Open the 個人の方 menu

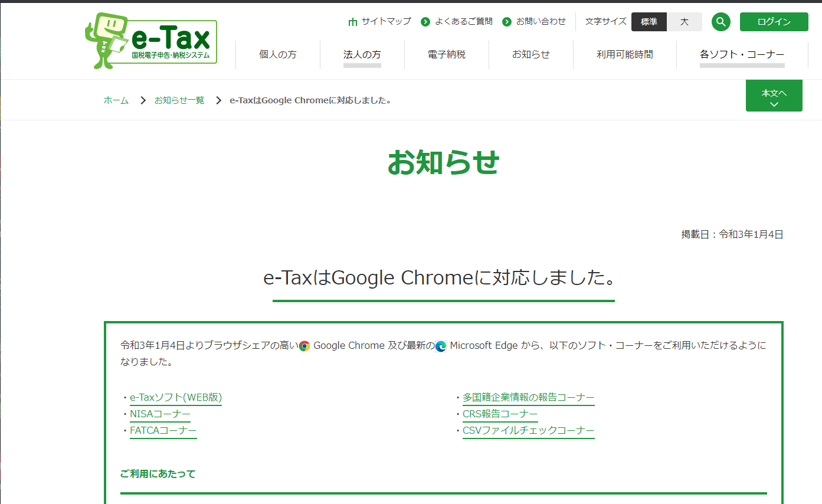tap(278, 55)
